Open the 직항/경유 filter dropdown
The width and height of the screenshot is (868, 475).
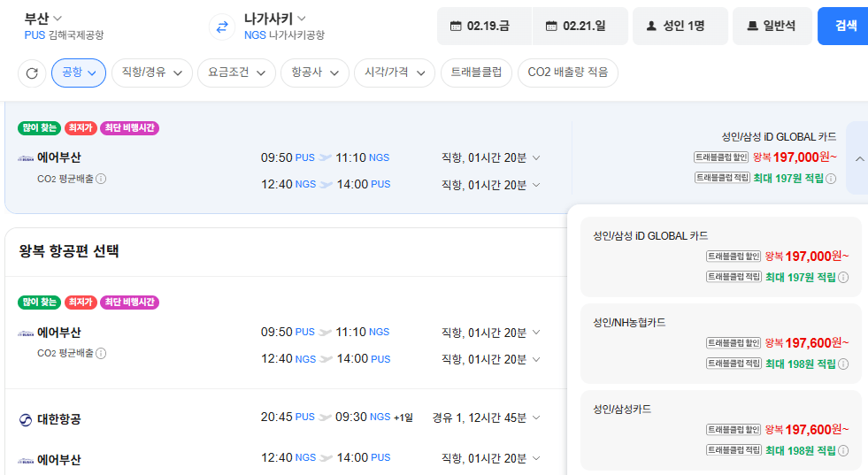(151, 73)
